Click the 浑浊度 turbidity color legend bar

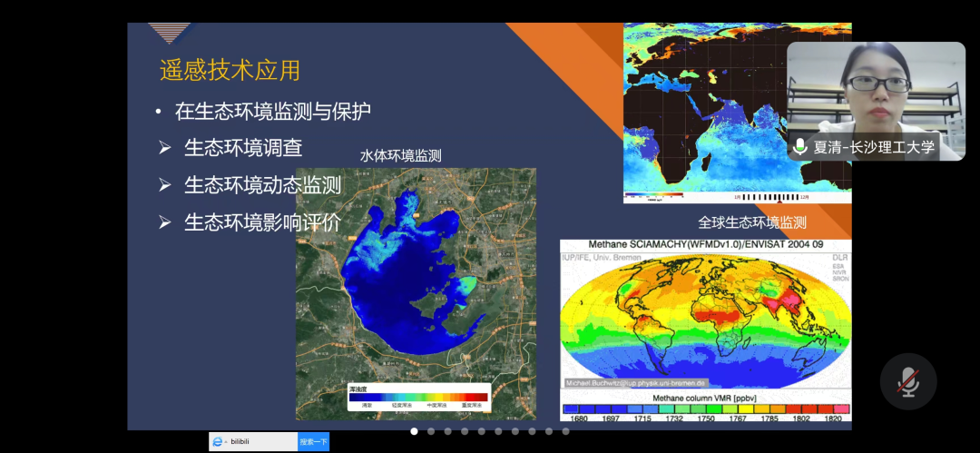(x=418, y=397)
